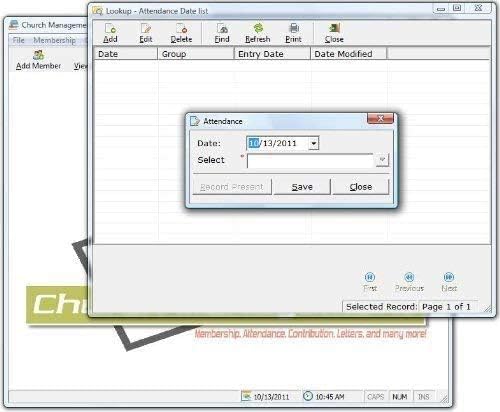Screen dimensions: 500x412
Task: Click the clock icon in status bar
Action: 308,396
